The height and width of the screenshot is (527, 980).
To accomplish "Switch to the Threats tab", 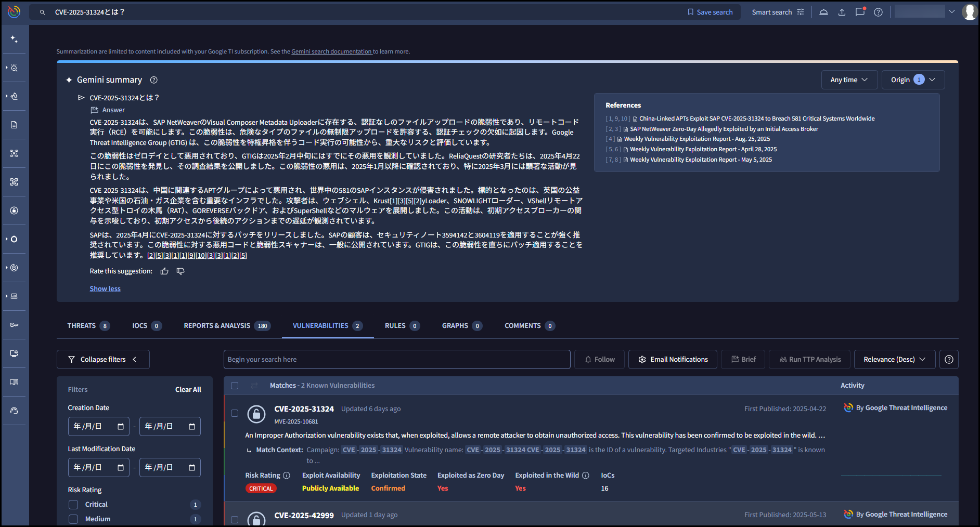I will pyautogui.click(x=82, y=326).
